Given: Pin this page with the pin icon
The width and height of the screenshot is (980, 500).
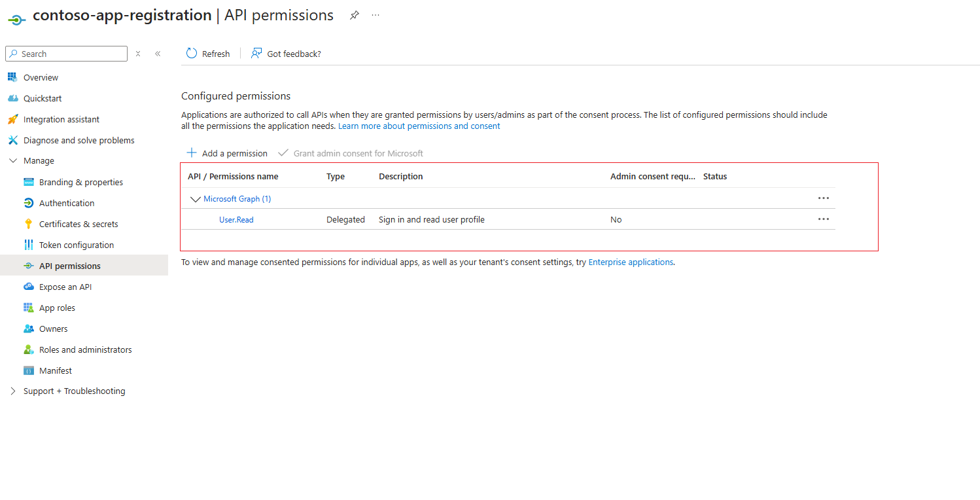Looking at the screenshot, I should [354, 15].
